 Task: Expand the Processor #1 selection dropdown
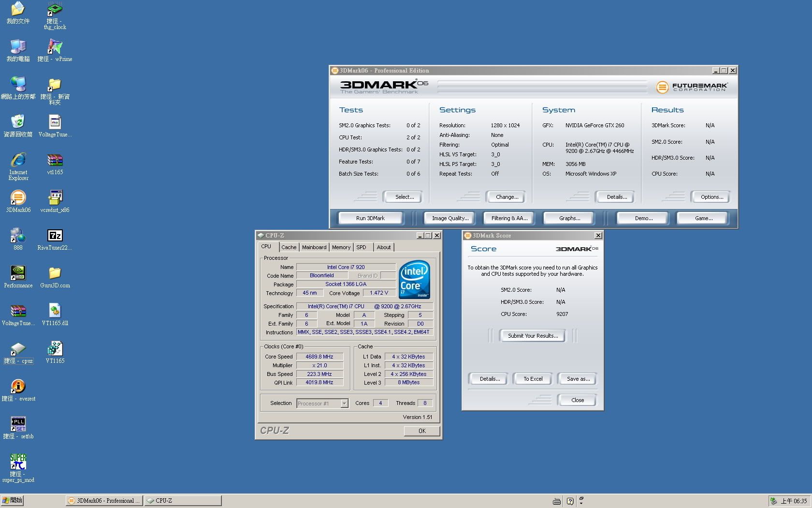[x=344, y=403]
